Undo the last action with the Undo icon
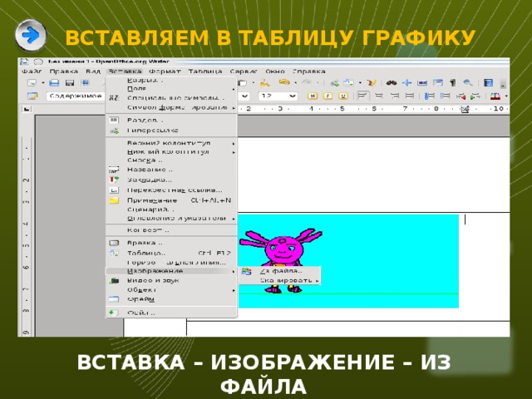 (x=283, y=82)
